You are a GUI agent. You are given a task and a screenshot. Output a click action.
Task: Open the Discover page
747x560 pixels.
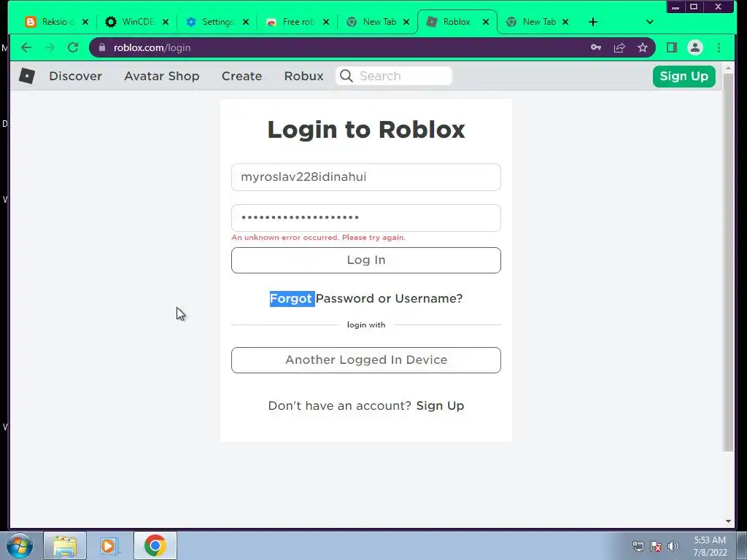tap(75, 76)
